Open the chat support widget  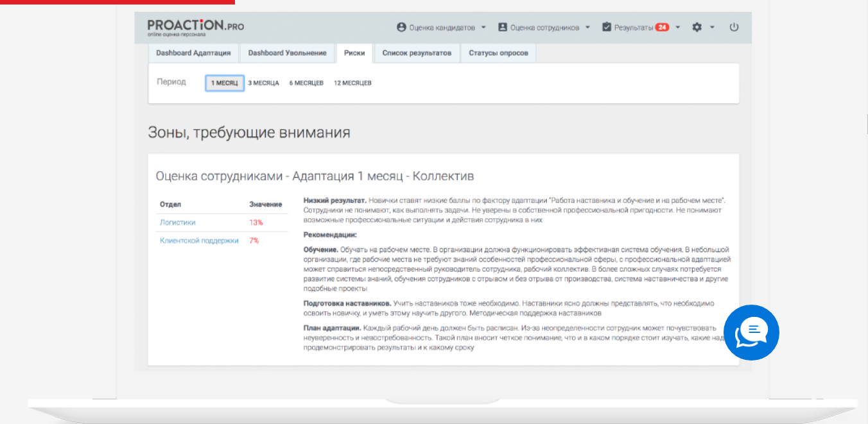click(751, 333)
